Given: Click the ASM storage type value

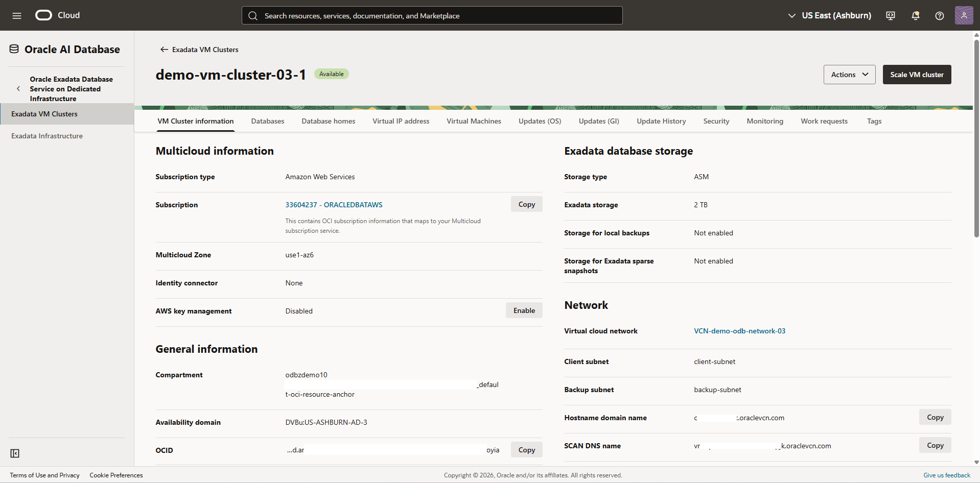Looking at the screenshot, I should 701,177.
